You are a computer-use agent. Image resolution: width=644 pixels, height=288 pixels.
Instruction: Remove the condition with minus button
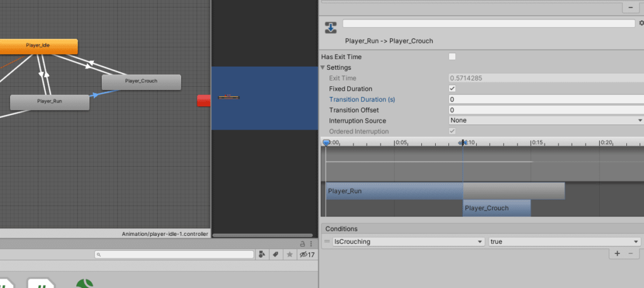pos(631,253)
